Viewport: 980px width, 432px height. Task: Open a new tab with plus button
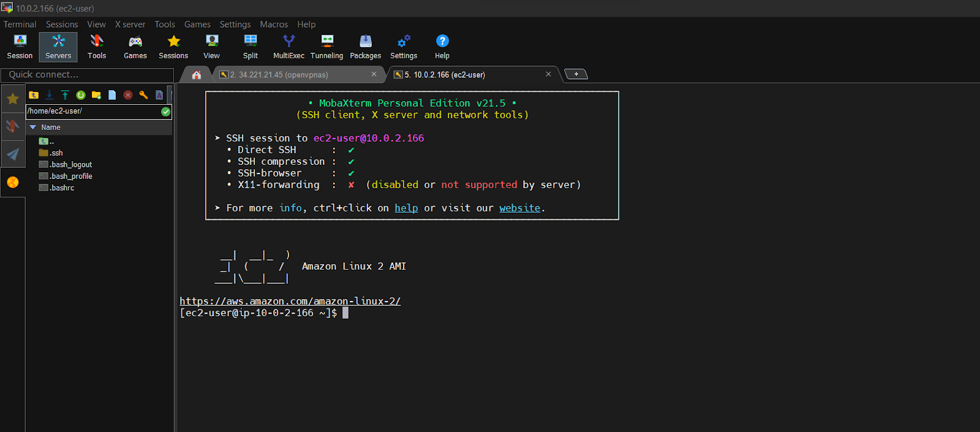click(576, 74)
